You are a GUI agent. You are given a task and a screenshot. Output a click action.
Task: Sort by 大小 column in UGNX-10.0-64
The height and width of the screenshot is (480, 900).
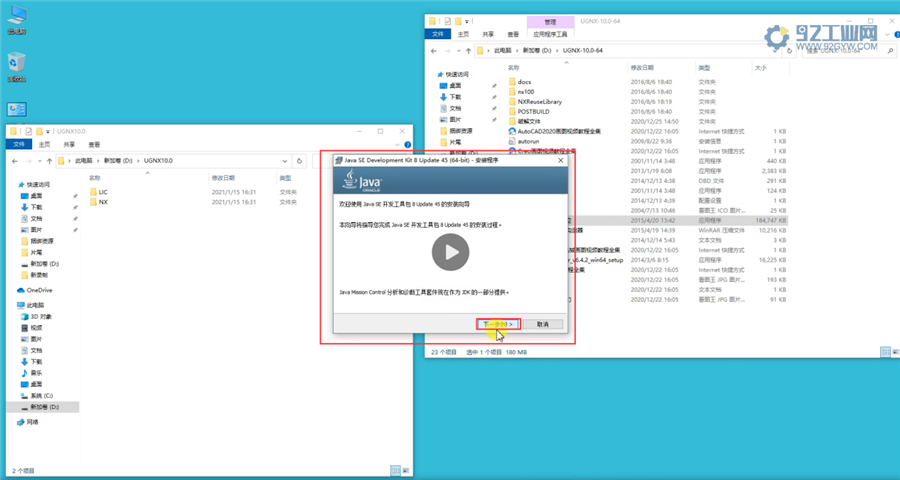pyautogui.click(x=761, y=68)
